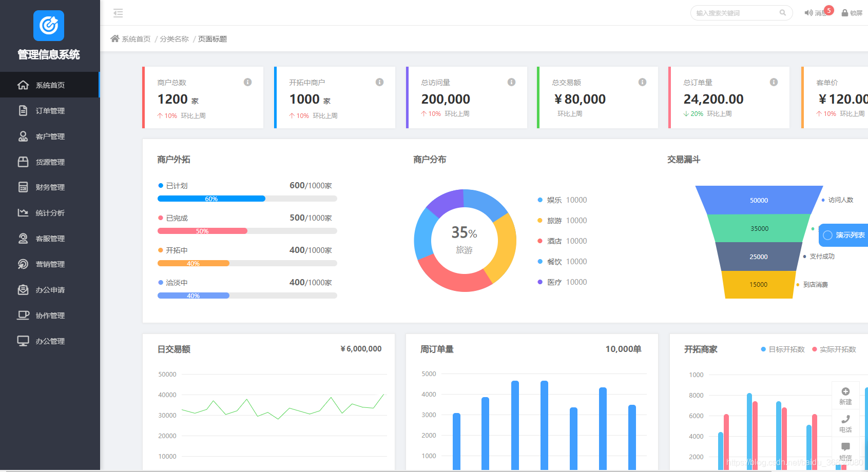Click the 财务管理 calculator icon
The height and width of the screenshot is (472, 868).
(x=23, y=187)
